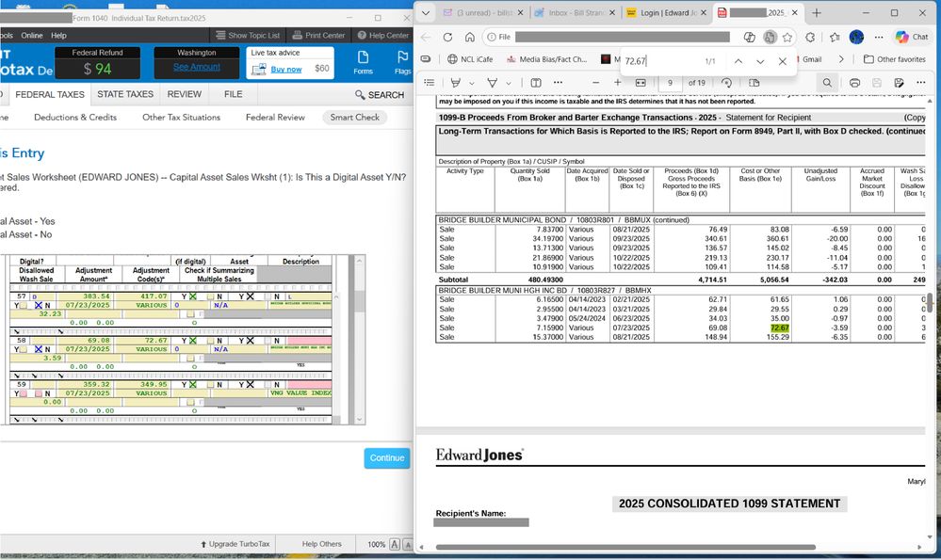Open Edge settings and more menu
The width and height of the screenshot is (941, 560).
879,37
